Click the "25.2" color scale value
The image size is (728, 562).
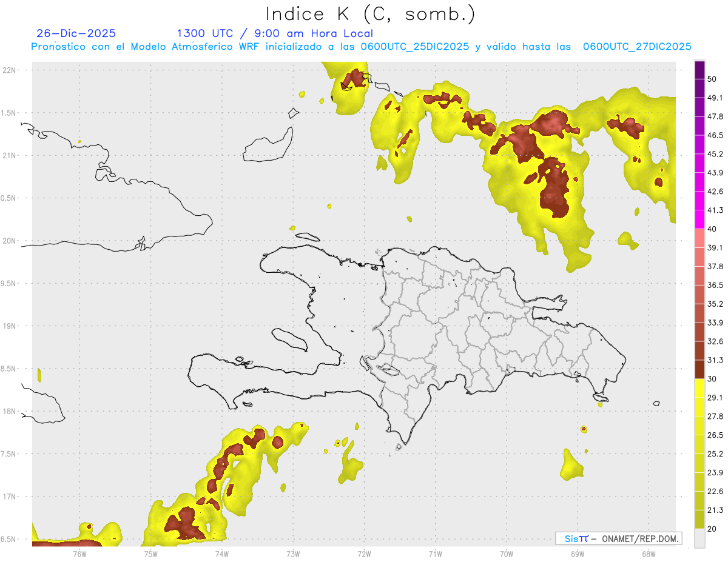click(715, 453)
